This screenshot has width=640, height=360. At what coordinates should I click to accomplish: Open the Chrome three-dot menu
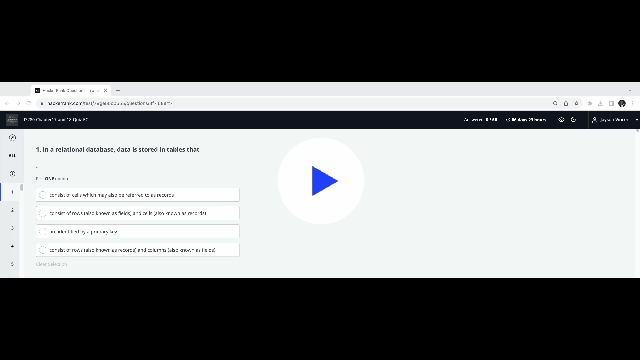click(633, 103)
